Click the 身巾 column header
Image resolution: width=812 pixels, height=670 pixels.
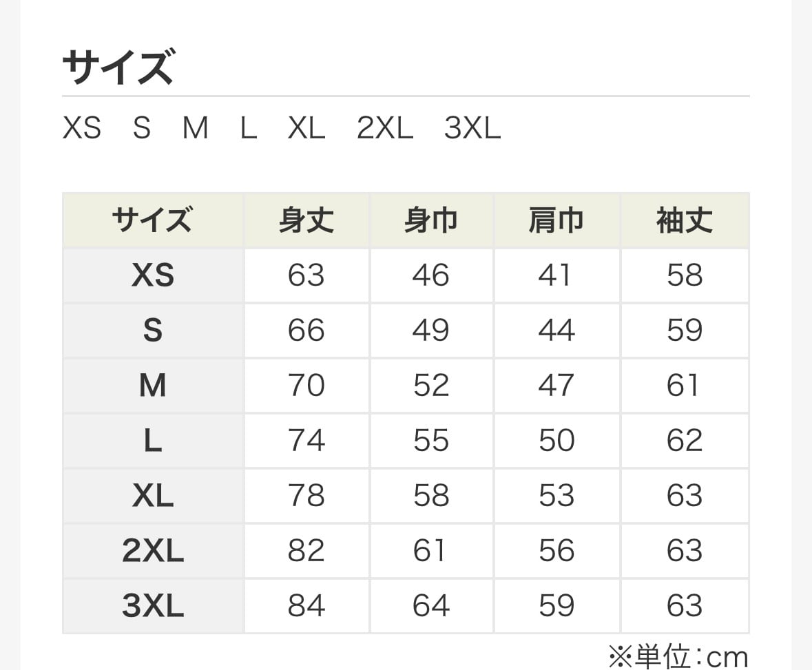coord(431,221)
